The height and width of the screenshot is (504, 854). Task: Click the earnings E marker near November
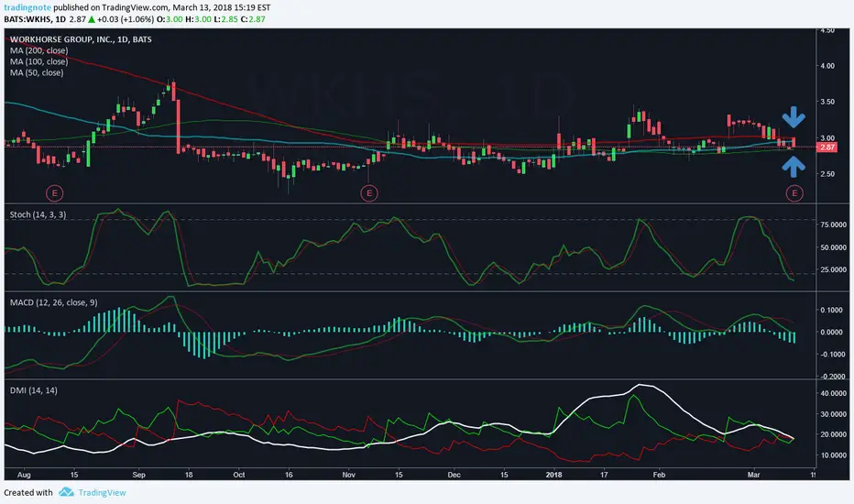369,192
